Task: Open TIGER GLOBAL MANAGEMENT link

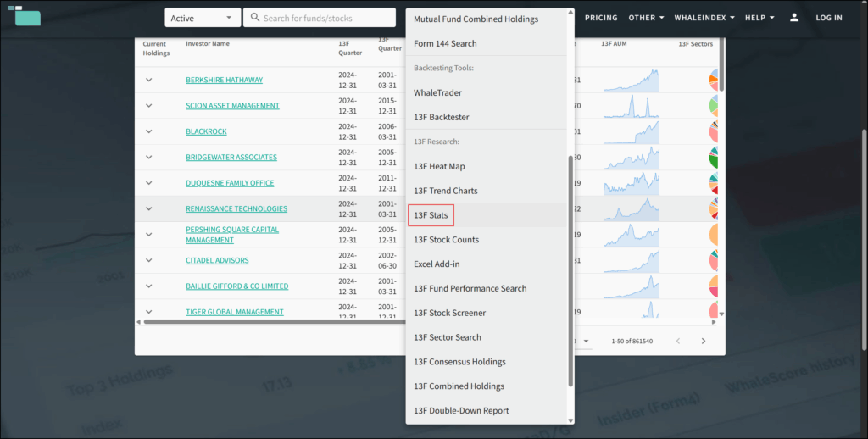Action: click(235, 312)
